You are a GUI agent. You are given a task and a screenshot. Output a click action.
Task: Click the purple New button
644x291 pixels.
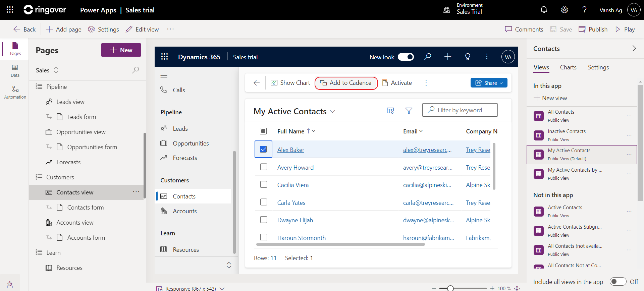click(x=121, y=50)
